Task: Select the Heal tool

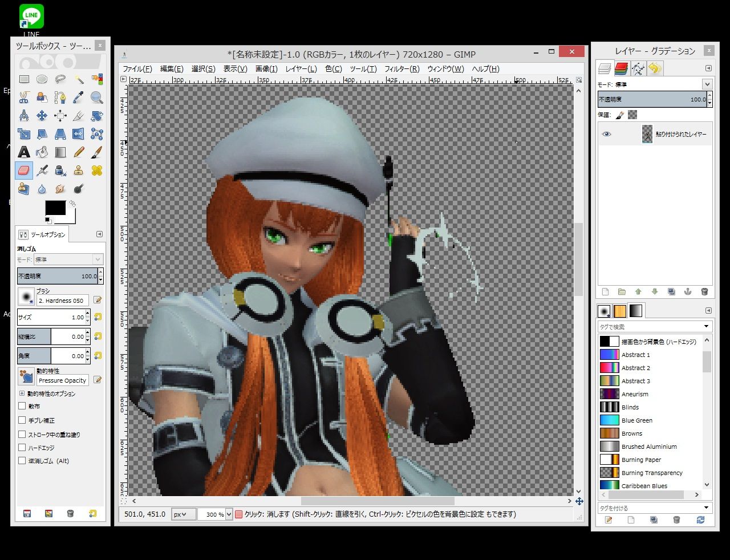Action: pyautogui.click(x=97, y=171)
